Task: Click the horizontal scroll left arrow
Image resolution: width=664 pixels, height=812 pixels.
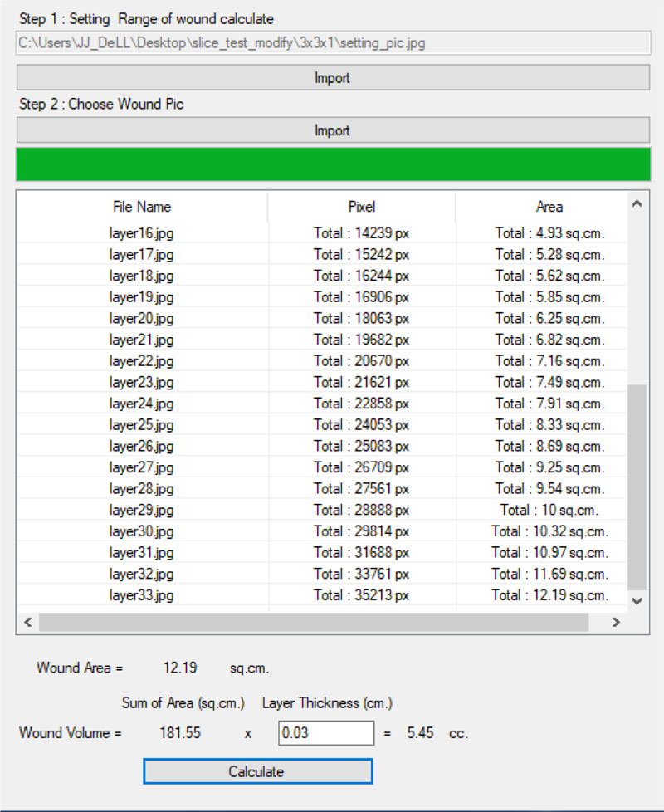Action: 27,622
